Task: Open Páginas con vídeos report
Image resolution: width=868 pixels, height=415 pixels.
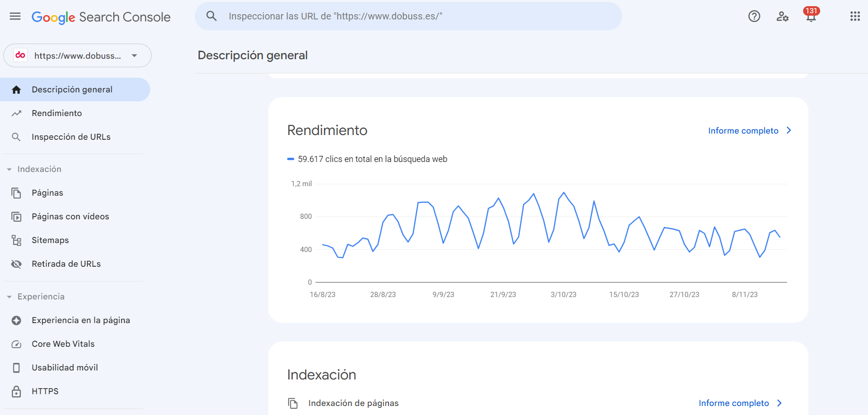Action: coord(75,217)
